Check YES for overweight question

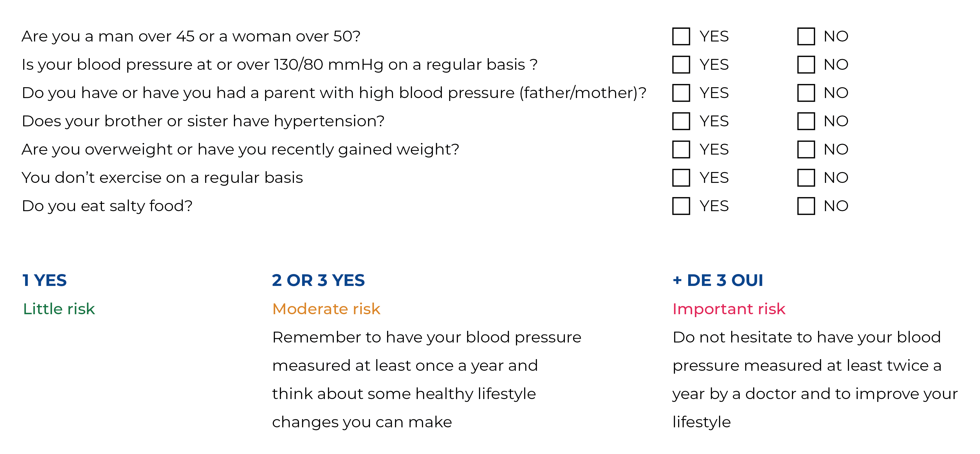(681, 149)
